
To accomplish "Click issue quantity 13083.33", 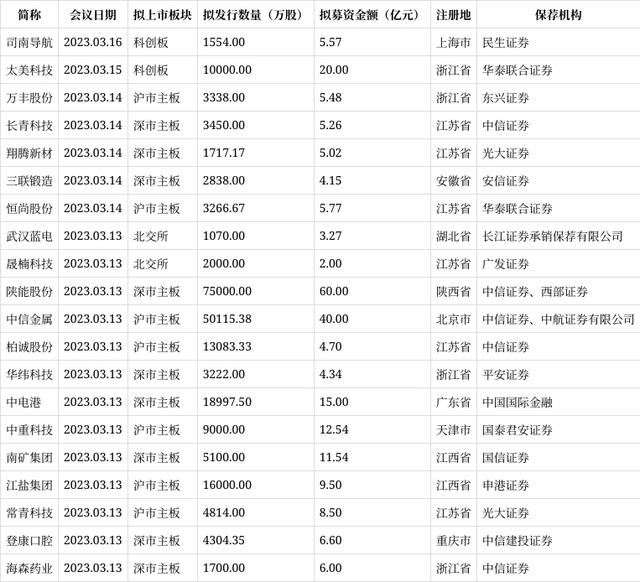I will (x=227, y=347).
